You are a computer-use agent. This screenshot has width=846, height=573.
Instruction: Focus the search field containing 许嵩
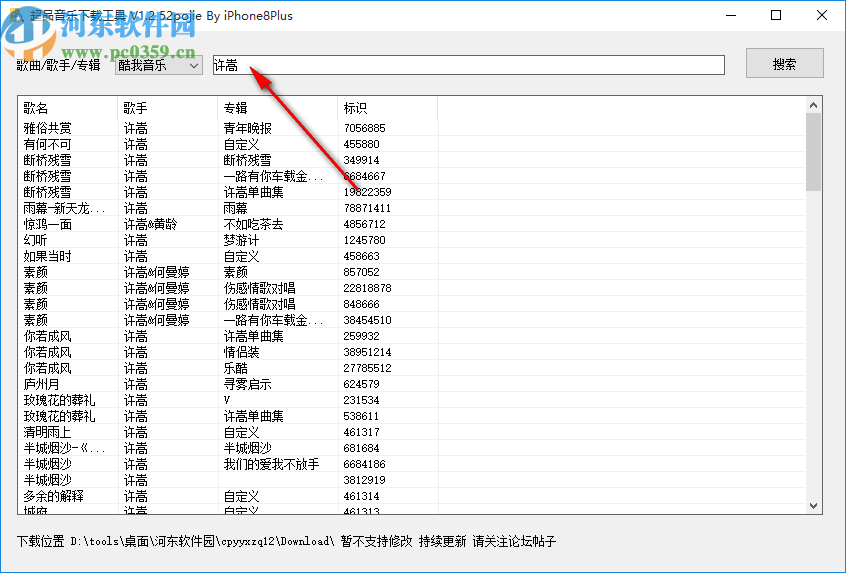pos(468,65)
